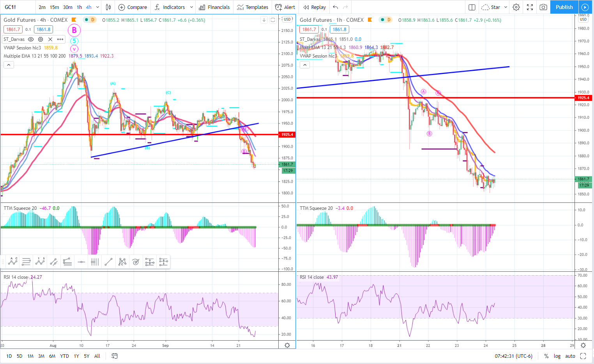Enter fullscreen mode

[x=530, y=7]
